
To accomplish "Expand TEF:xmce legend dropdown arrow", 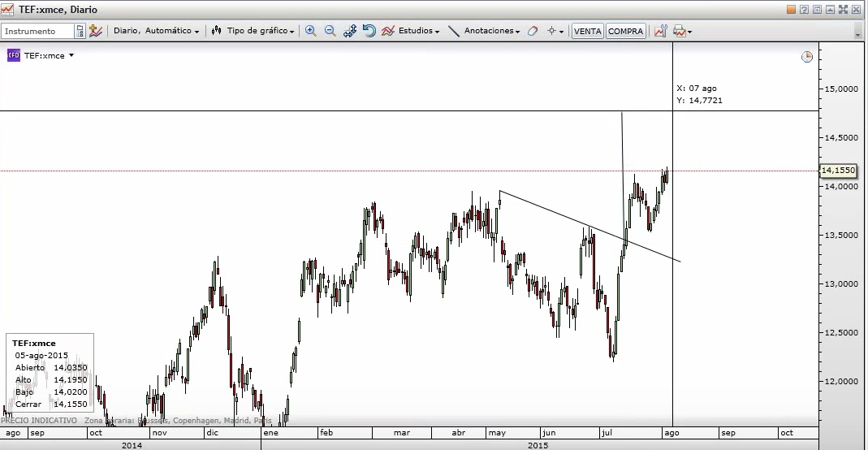I will pos(71,55).
